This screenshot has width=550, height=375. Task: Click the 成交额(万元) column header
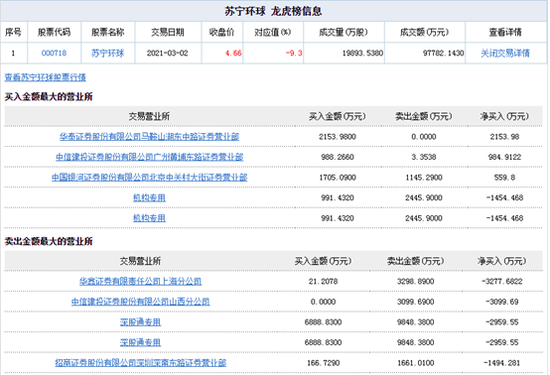pyautogui.click(x=424, y=32)
